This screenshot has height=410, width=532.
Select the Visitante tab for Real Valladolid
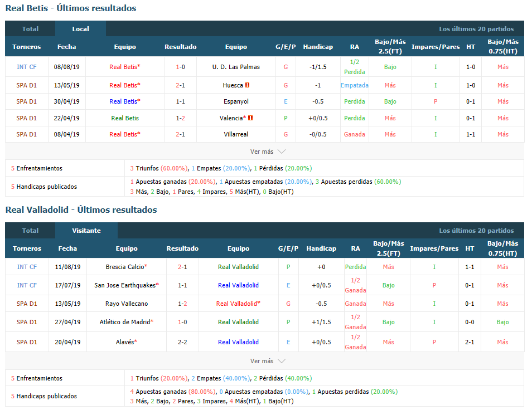pos(86,231)
